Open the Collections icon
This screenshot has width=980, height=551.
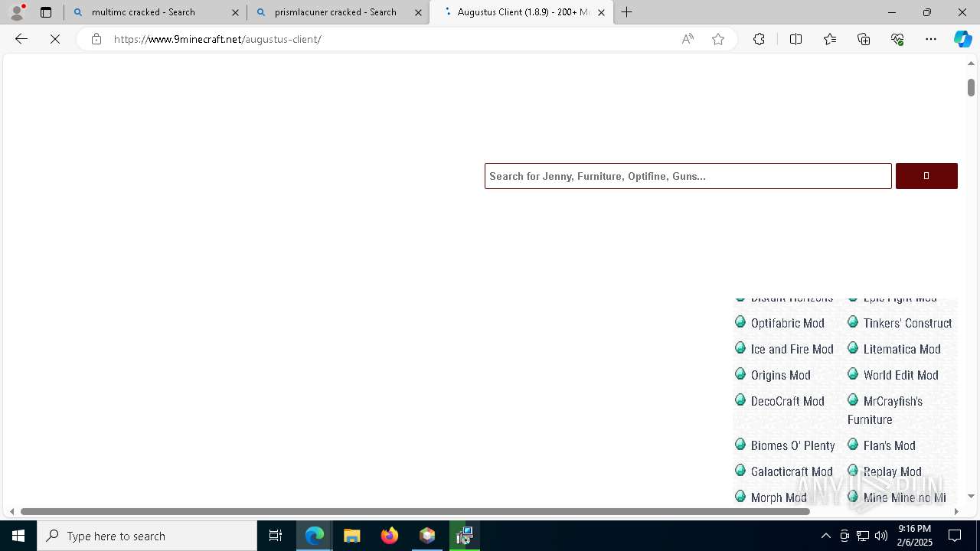point(864,39)
